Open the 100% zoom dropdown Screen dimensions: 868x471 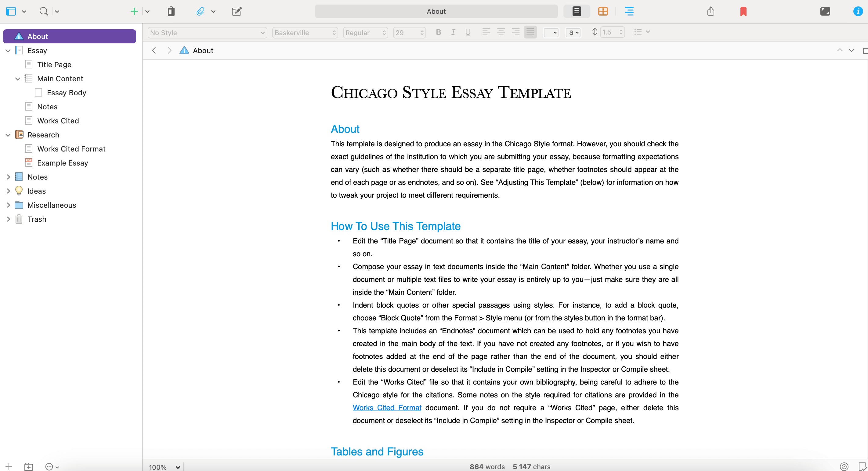[x=165, y=467]
